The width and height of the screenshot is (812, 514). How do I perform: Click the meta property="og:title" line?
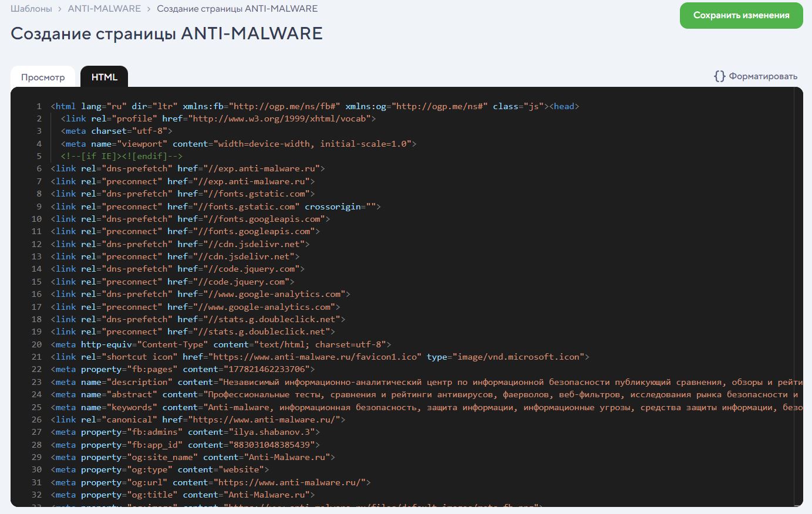(x=183, y=495)
